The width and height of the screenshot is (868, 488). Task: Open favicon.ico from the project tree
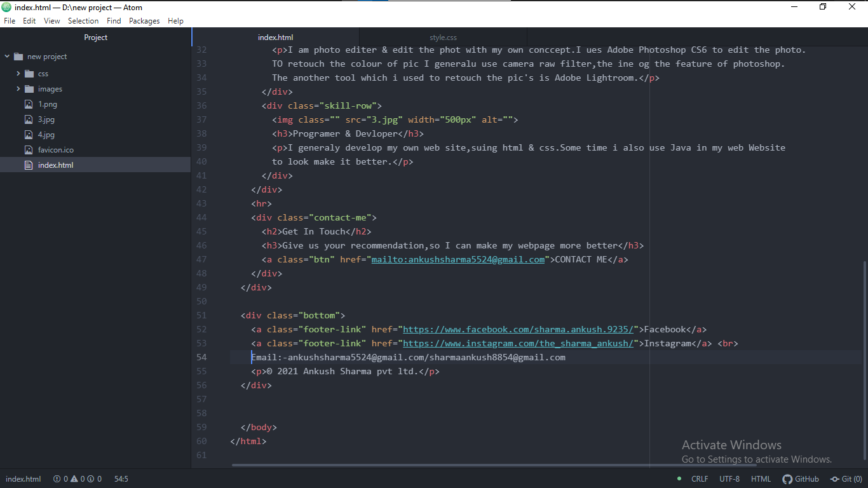[56, 150]
